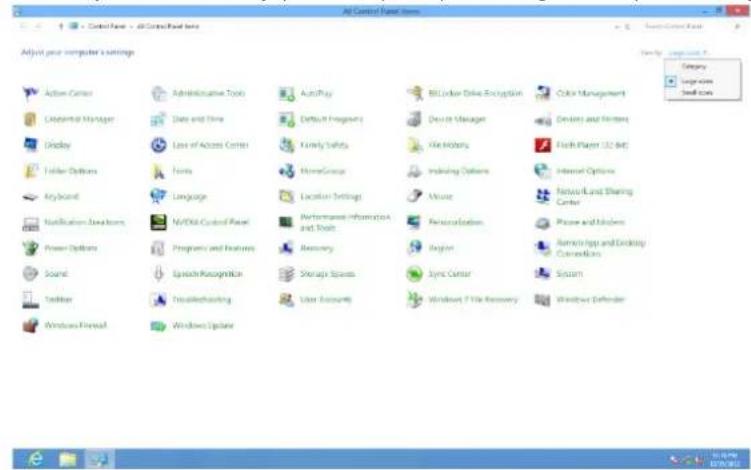Open User Accounts
Viewport: 751px width, 470px height.
pyautogui.click(x=315, y=300)
